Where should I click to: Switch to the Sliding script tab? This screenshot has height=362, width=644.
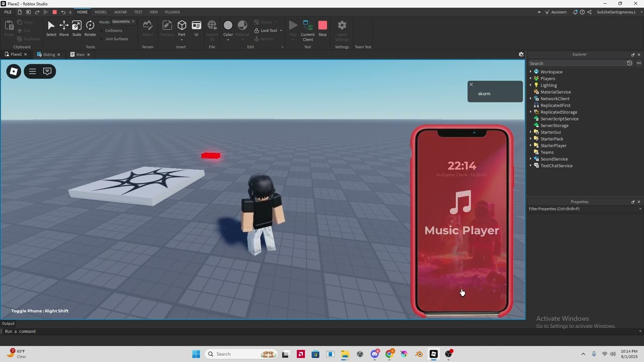tap(49, 54)
